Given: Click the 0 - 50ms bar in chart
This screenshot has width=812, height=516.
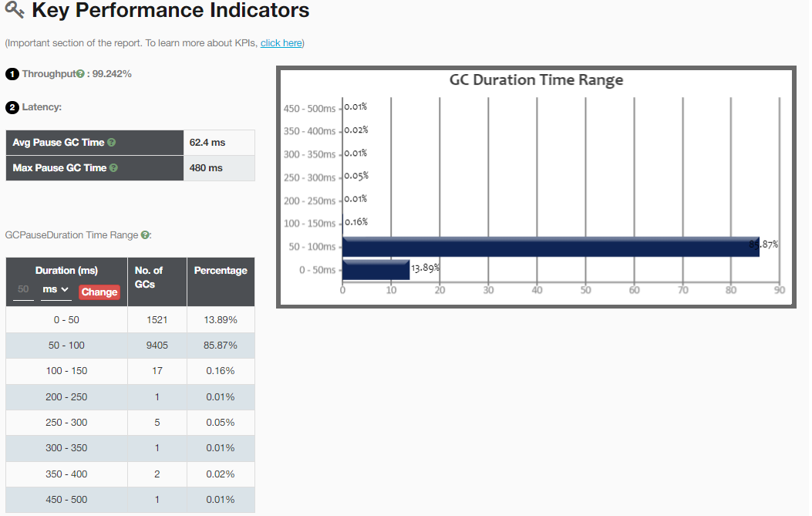Looking at the screenshot, I should click(x=376, y=270).
